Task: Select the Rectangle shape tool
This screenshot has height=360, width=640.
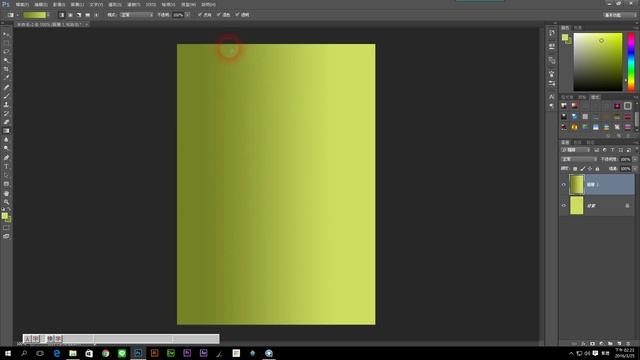Action: coord(6,184)
